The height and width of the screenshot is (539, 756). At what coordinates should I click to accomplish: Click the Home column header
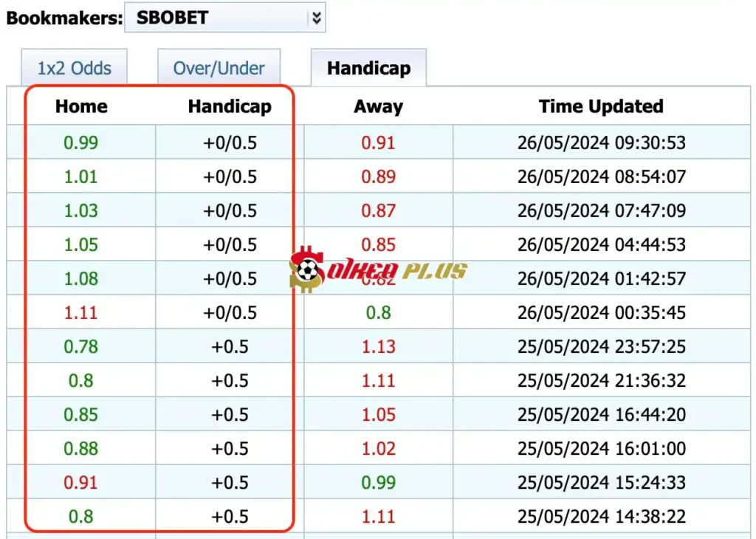coord(81,106)
